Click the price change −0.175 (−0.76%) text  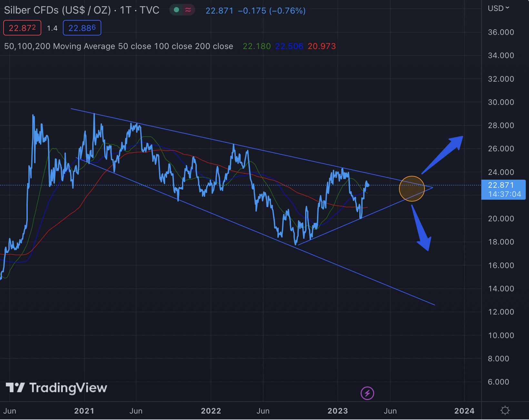tap(272, 11)
